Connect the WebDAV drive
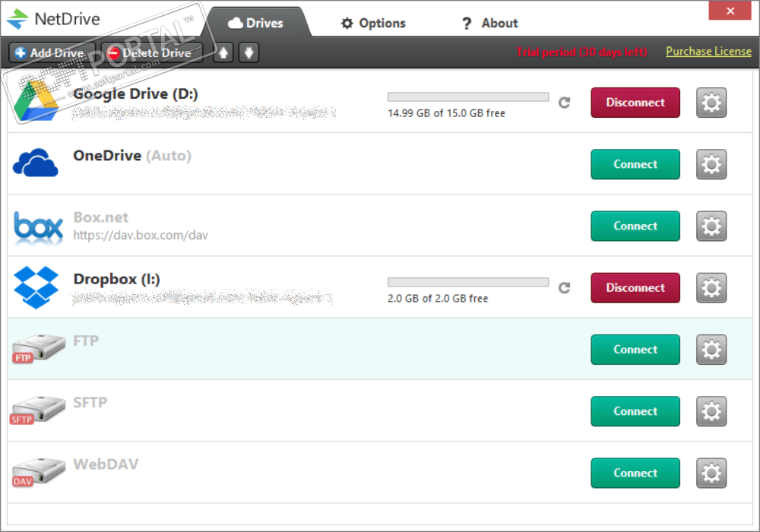 (x=635, y=473)
